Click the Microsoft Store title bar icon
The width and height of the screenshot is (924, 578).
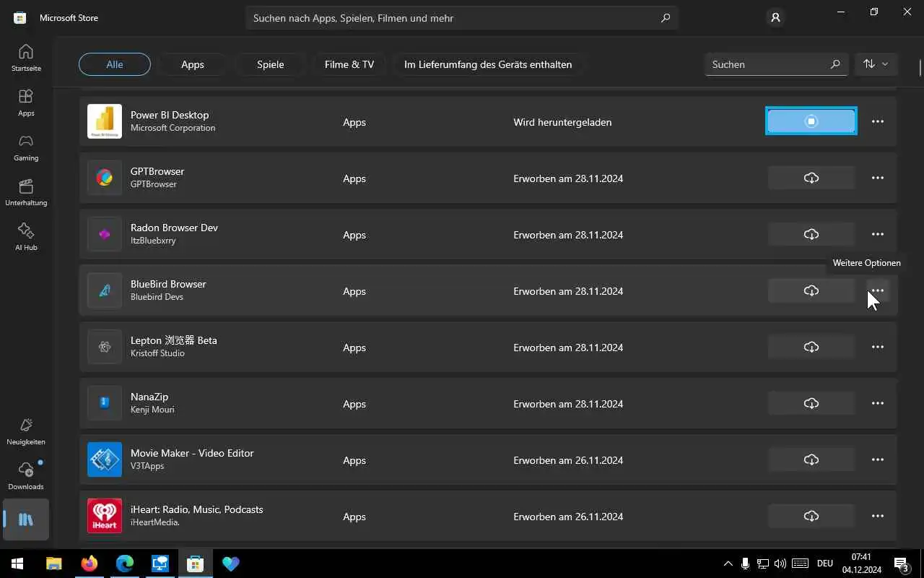coord(20,18)
